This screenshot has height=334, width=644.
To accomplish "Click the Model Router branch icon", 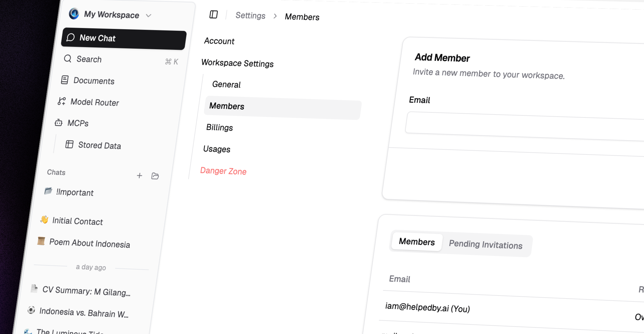I will point(62,101).
